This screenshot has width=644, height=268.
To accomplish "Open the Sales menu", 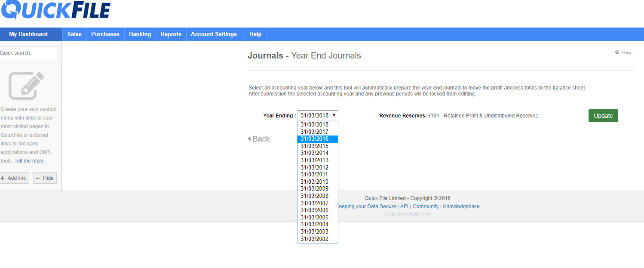I will tap(74, 34).
